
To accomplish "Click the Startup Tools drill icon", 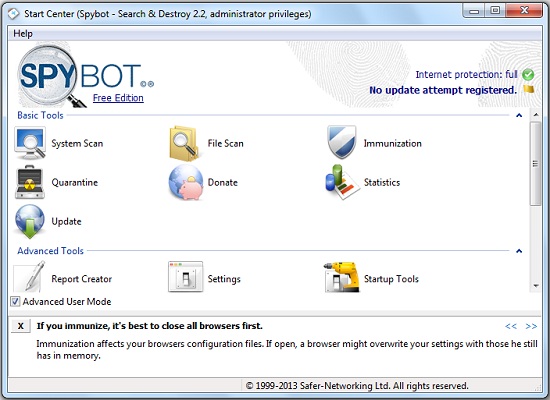I will click(x=342, y=277).
